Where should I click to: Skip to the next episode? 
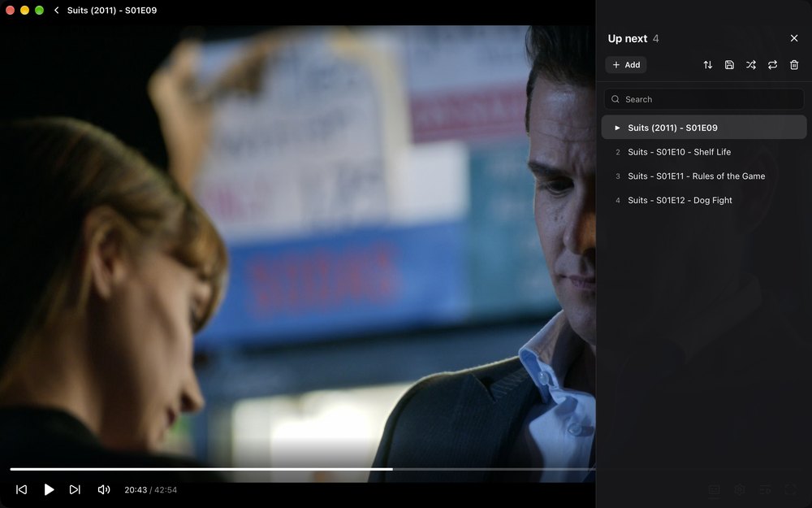(x=75, y=489)
